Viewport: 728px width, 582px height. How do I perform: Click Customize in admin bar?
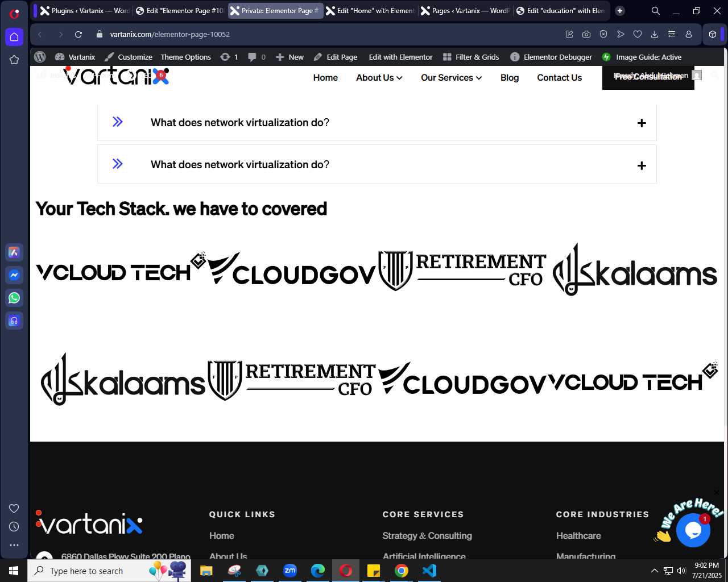(129, 57)
